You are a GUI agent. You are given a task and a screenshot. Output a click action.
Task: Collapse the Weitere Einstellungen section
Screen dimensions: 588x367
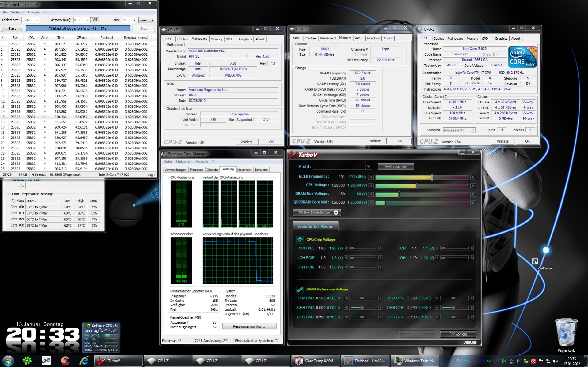[x=317, y=212]
